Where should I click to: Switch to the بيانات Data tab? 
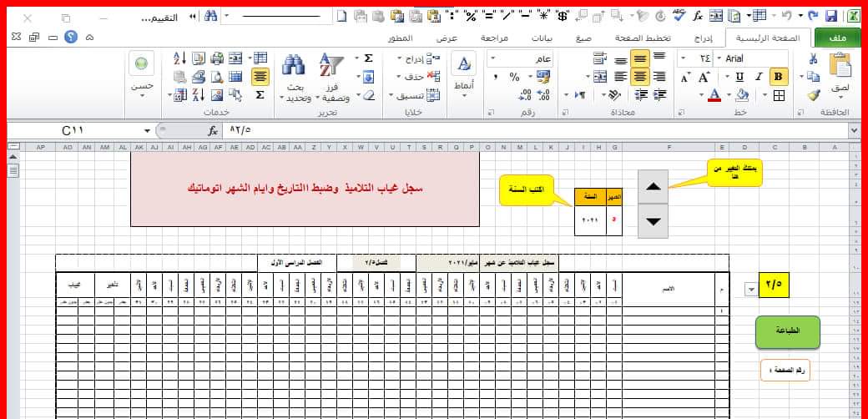click(x=542, y=38)
